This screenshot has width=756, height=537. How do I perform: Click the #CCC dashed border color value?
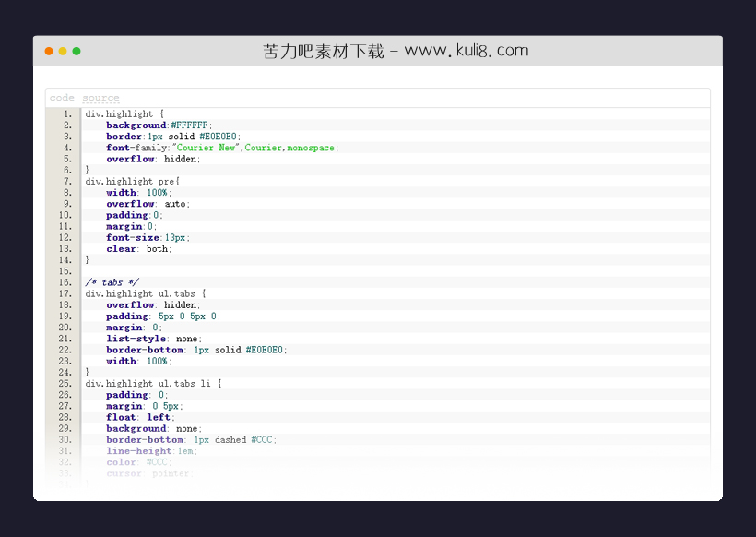263,440
